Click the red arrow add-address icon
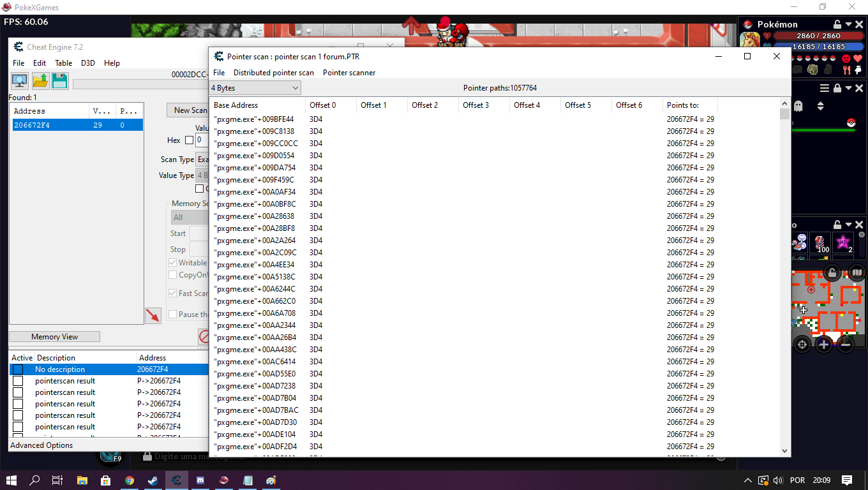The image size is (868, 490). [153, 315]
